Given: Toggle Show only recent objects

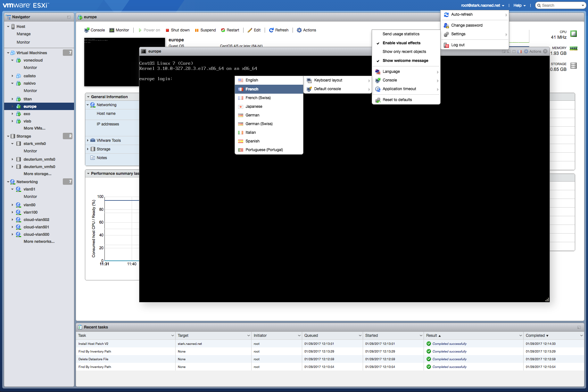Looking at the screenshot, I should pyautogui.click(x=406, y=52).
